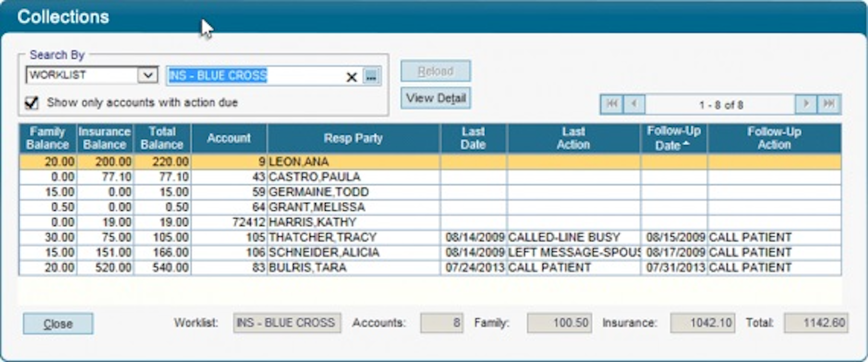The image size is (868, 362).
Task: Toggle 'Show only accounts with action due'
Action: [x=32, y=103]
